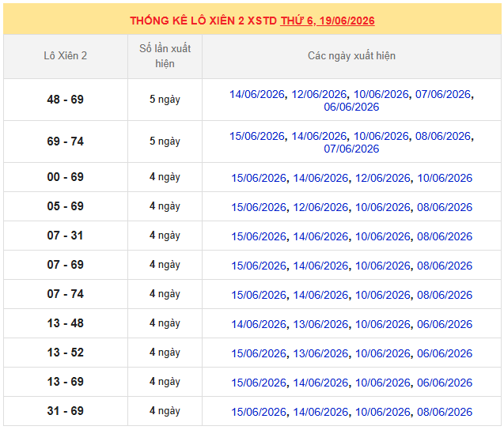Viewport: 504px width, 430px height.
Task: Select the 13 - 69 pair cell
Action: pos(65,382)
